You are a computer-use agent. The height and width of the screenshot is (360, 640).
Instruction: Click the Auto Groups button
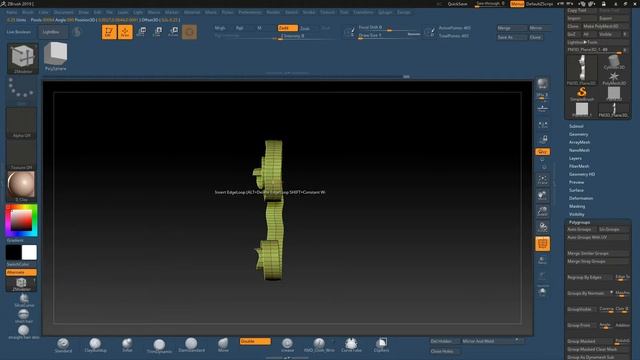[582, 229]
